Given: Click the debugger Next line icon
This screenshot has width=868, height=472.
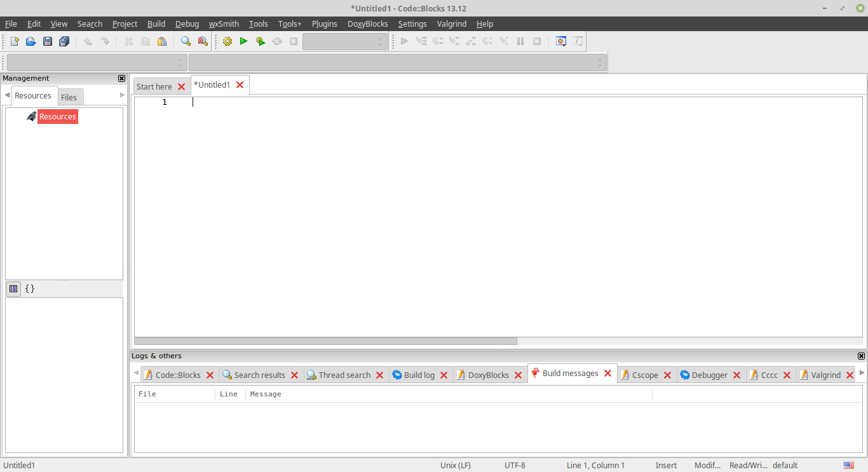Looking at the screenshot, I should (x=438, y=41).
